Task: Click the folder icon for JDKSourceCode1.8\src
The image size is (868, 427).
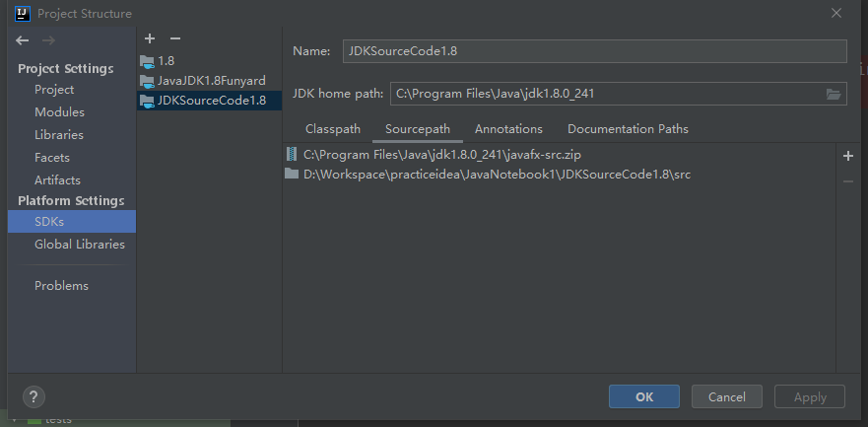Action: coord(292,174)
